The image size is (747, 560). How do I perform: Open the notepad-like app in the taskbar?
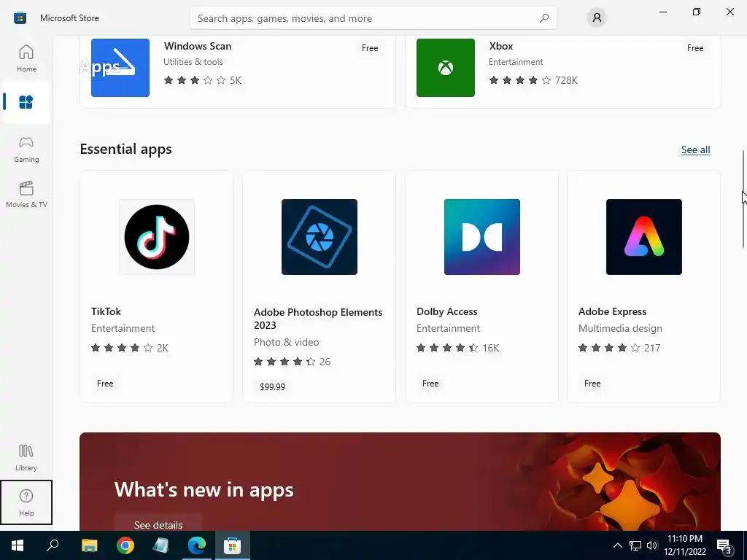click(x=161, y=545)
